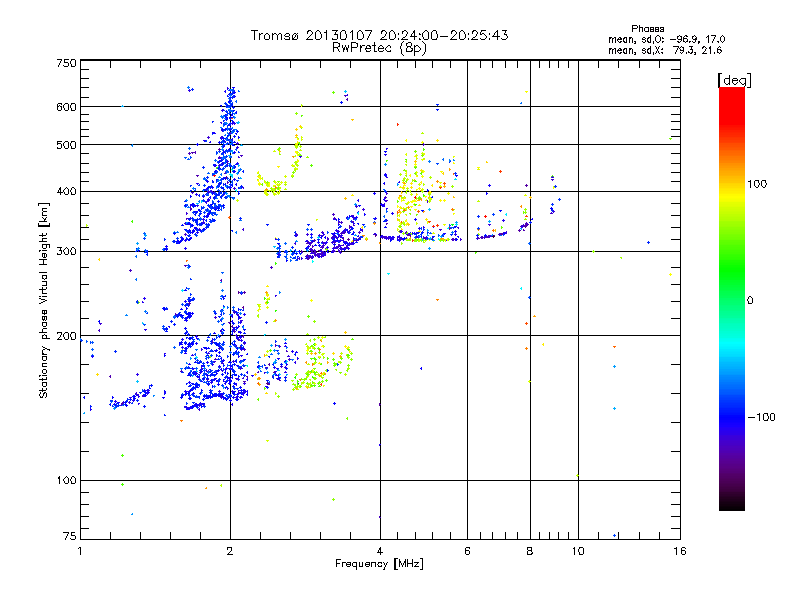Screen dimensions: 800x600
Task: Click the y-axis label '75'
Action: tap(70, 536)
